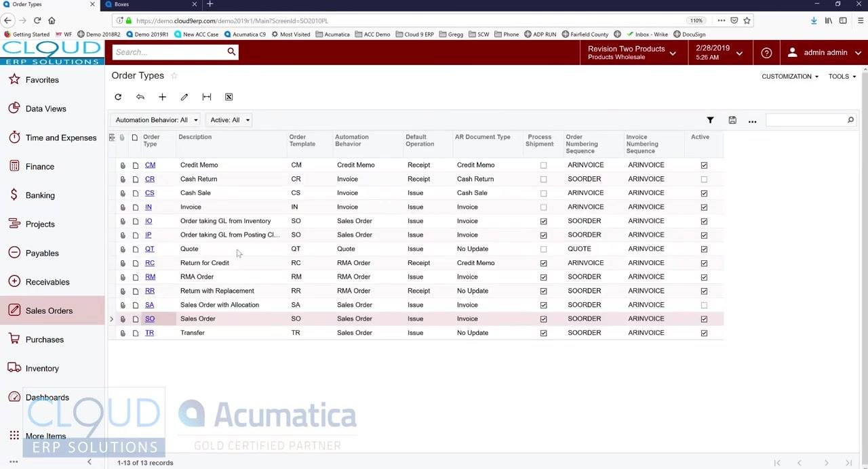
Task: Open the business date 2/28/2019 selector
Action: [x=719, y=52]
